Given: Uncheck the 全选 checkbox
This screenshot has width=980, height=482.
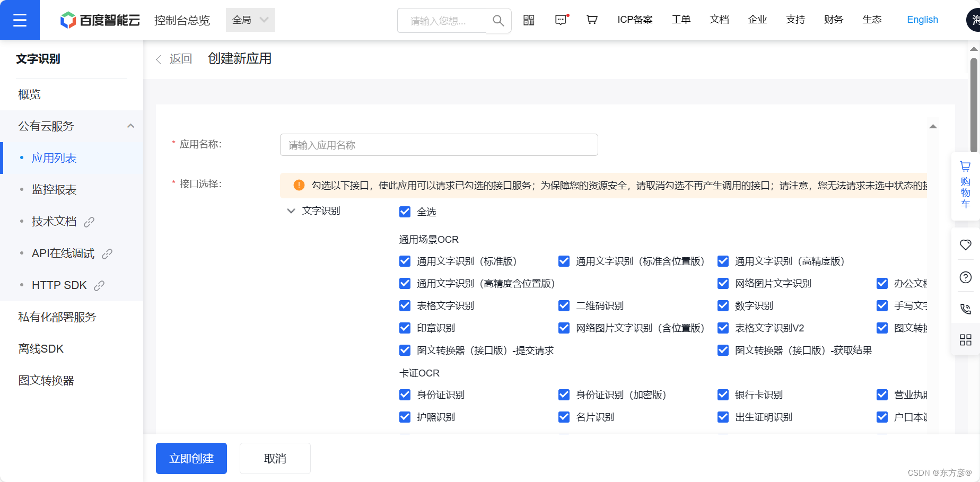Looking at the screenshot, I should point(405,212).
